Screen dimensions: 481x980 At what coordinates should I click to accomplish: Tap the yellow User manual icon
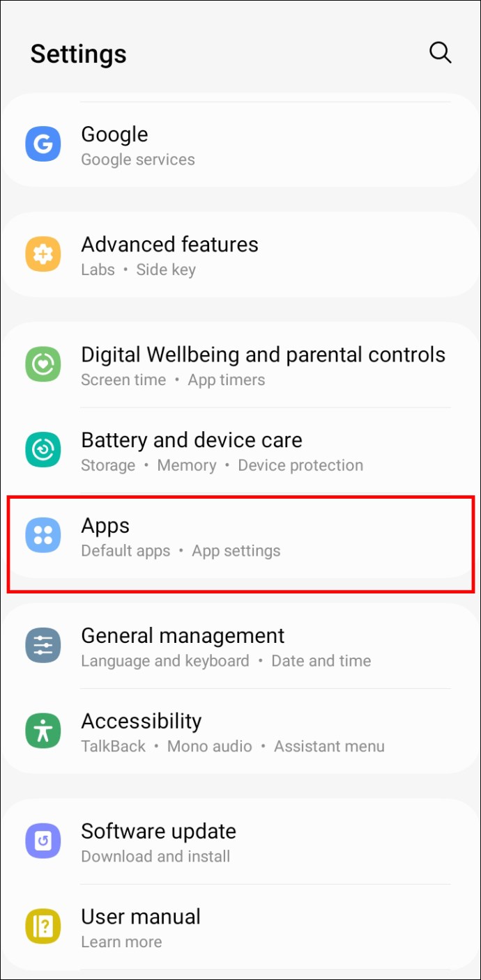click(x=43, y=926)
